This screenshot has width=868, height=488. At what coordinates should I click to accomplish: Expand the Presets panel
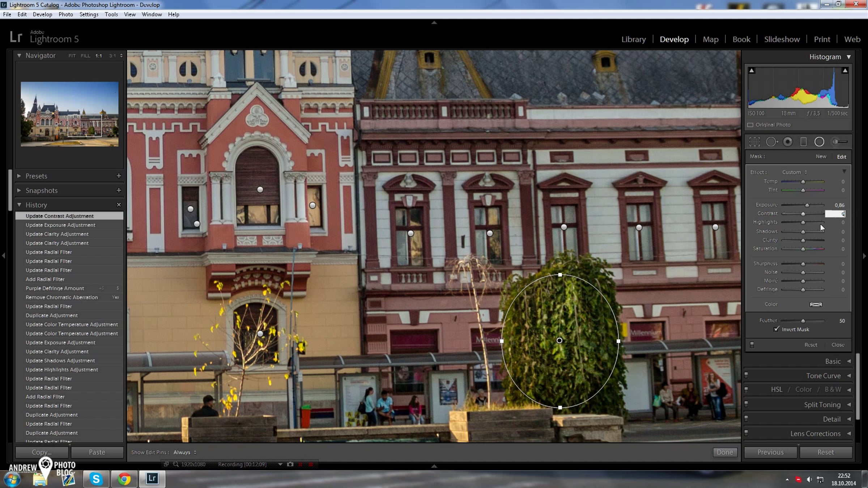tap(19, 176)
